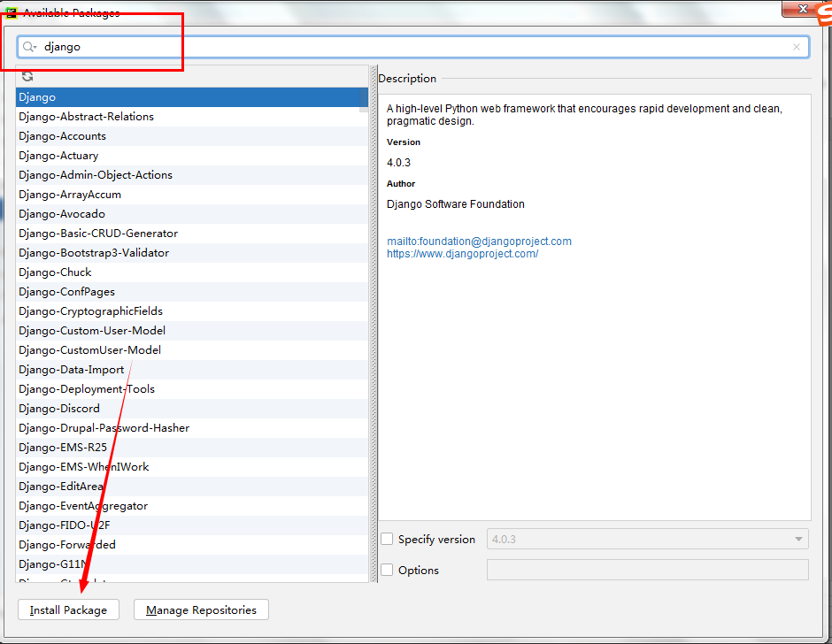The height and width of the screenshot is (644, 832).
Task: Select Django-Basic-CRUD-Generator in the list
Action: (x=191, y=234)
